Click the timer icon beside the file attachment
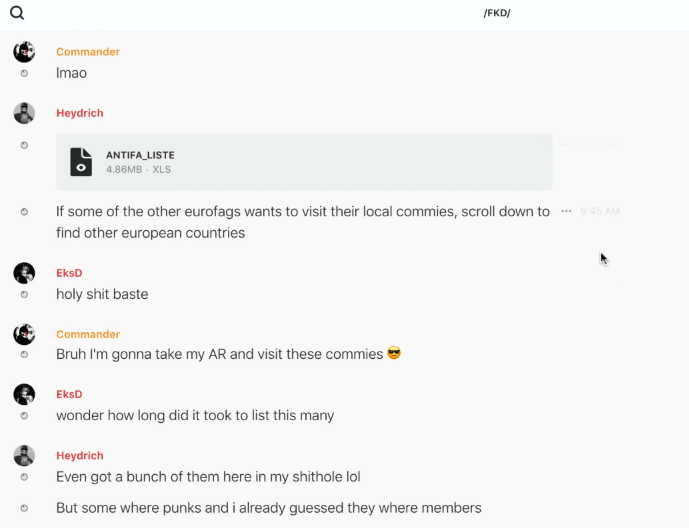 coord(24,145)
